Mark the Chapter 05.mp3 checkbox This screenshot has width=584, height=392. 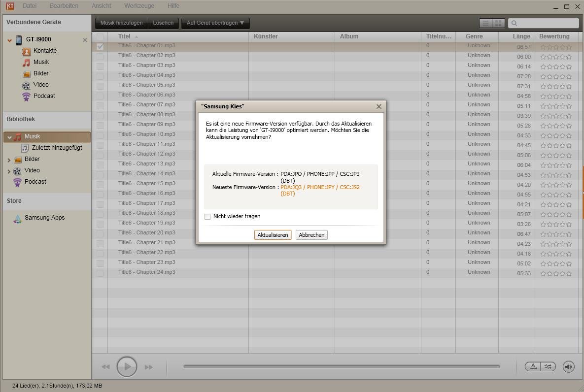(x=100, y=86)
